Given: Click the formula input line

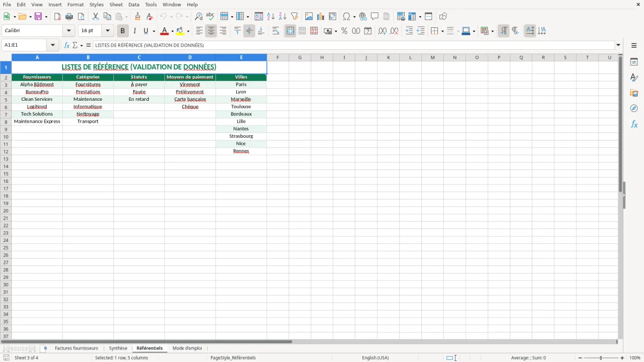Looking at the screenshot, I should coord(354,45).
